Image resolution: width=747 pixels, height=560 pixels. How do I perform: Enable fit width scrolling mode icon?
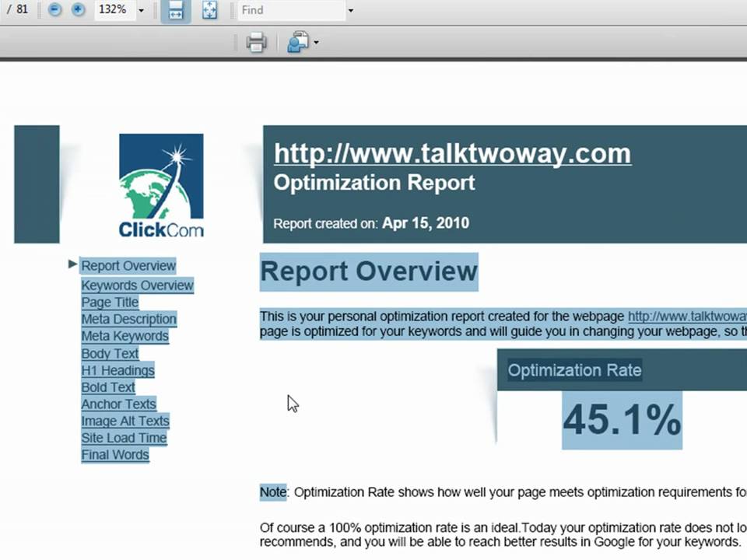[x=176, y=10]
